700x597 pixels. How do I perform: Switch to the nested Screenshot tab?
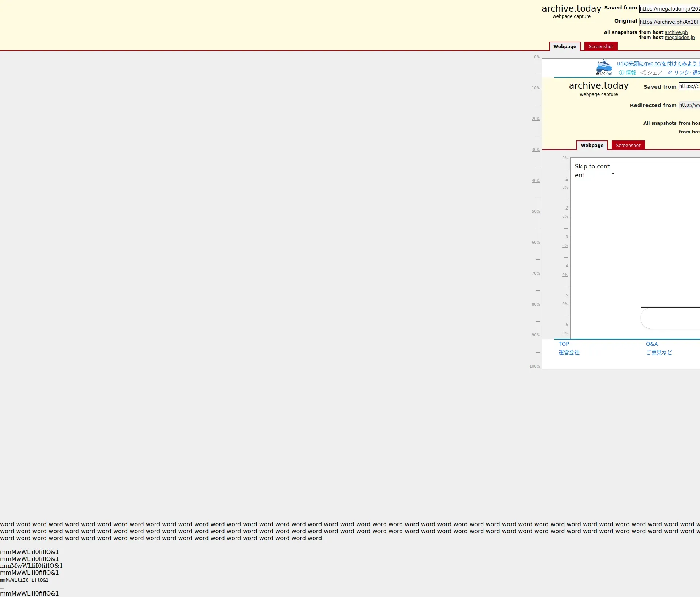click(628, 145)
